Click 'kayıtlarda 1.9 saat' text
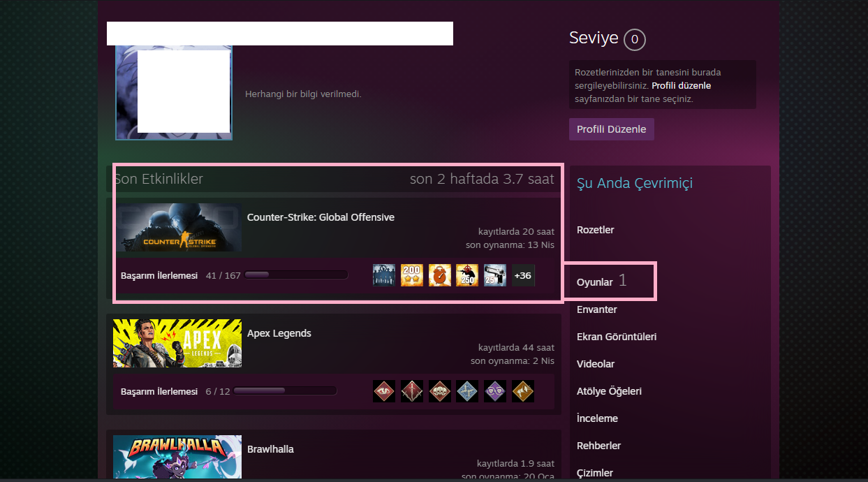Viewport: 868px width, 482px height. click(x=515, y=463)
